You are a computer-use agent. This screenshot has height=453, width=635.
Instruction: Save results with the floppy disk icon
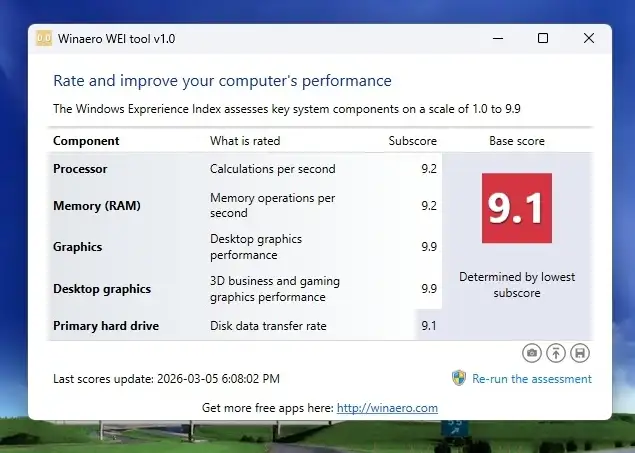coord(580,353)
